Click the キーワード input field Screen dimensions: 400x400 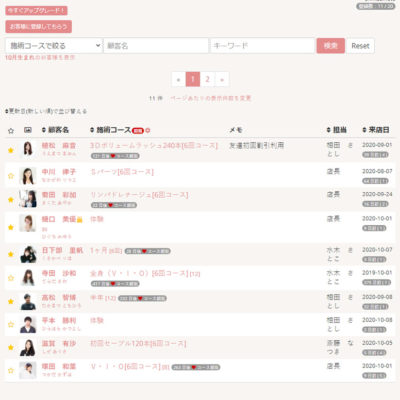263,46
